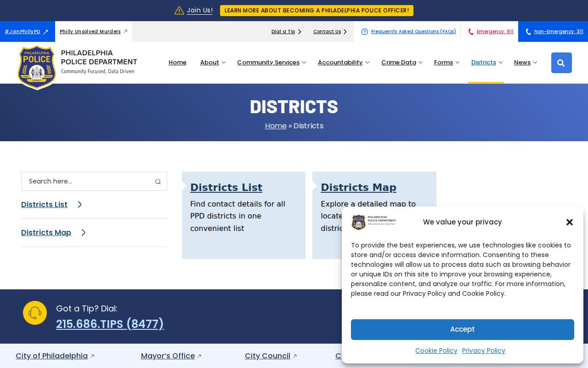Click the Philadelphia Police badge logo
This screenshot has width=588, height=368.
pos(37,67)
